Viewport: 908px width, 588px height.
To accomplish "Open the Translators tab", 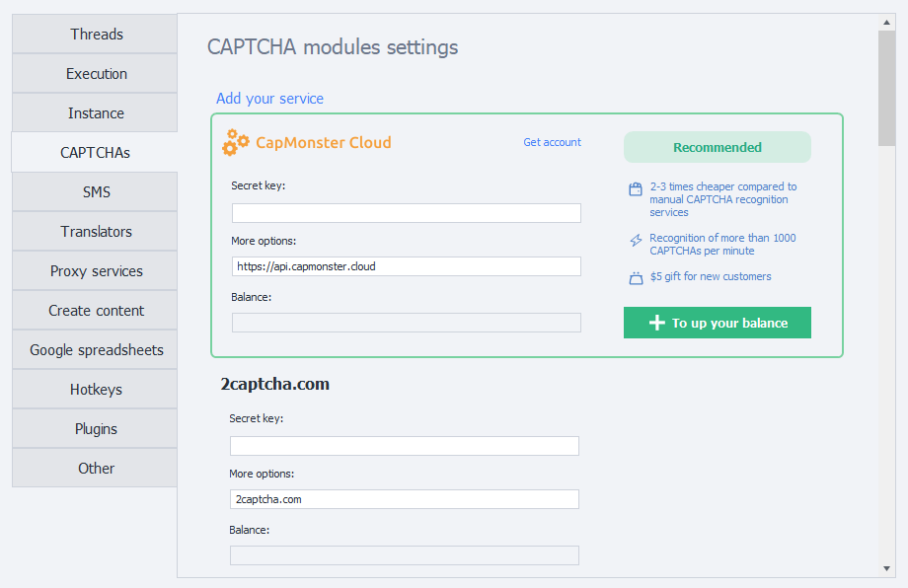I will pyautogui.click(x=96, y=232).
